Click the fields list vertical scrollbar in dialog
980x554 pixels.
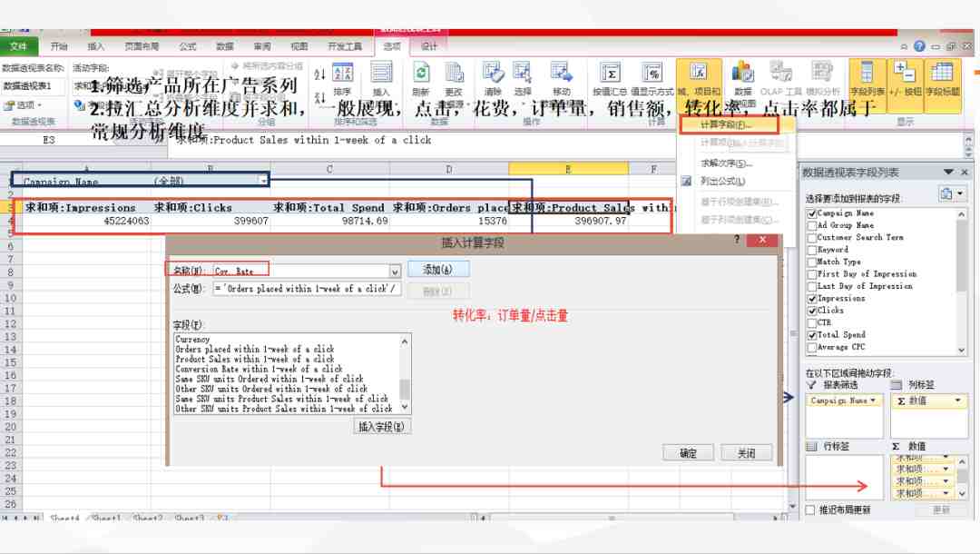(x=405, y=374)
